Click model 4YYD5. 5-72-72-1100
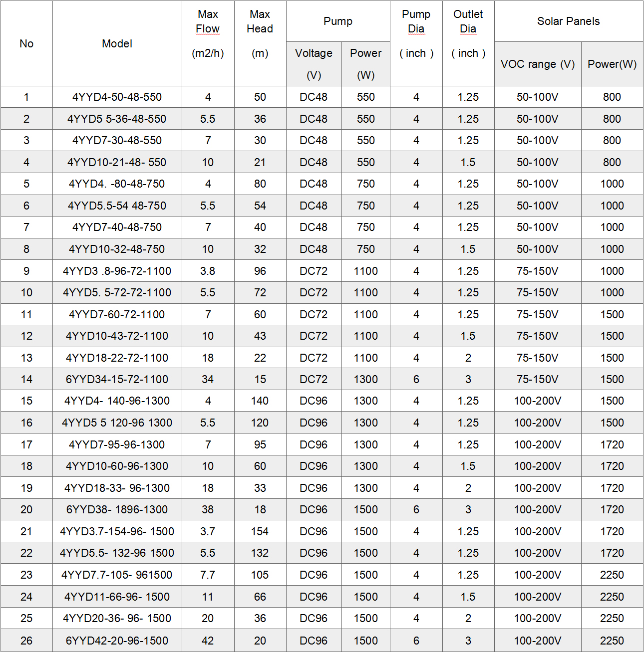Screen dimensions: 644x653 (x=117, y=292)
